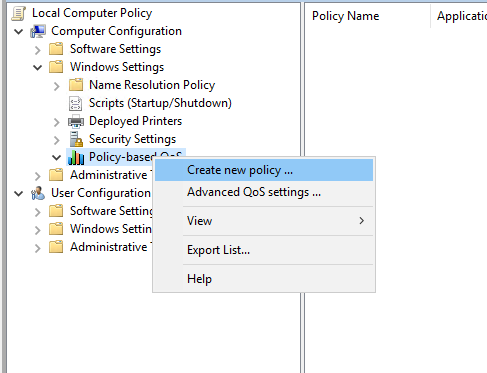
Task: Expand Administrative Templates under User Configuration
Action: click(38, 248)
